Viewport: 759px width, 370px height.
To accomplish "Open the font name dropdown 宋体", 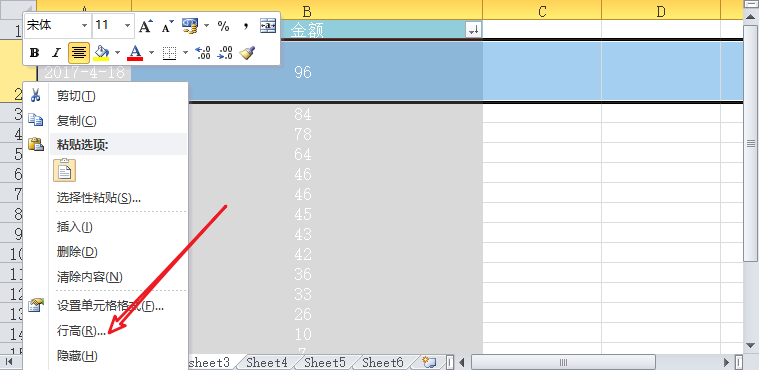I will (x=85, y=26).
